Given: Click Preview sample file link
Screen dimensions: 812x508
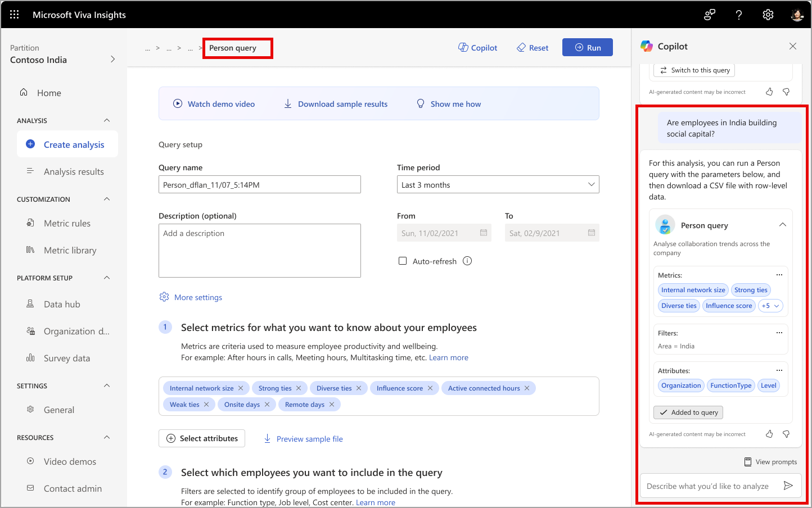Looking at the screenshot, I should coord(303,439).
